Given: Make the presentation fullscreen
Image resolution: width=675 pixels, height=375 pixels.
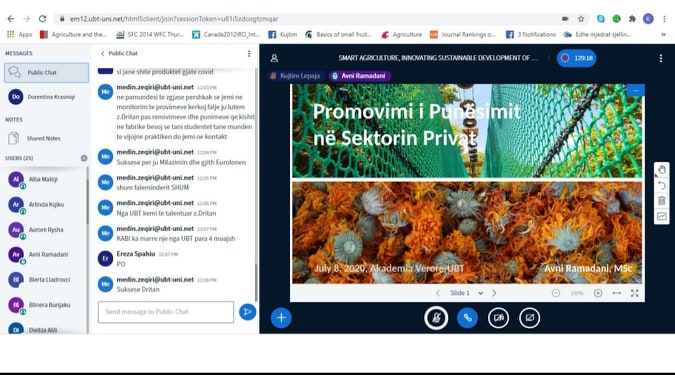Looking at the screenshot, I should pos(635,293).
